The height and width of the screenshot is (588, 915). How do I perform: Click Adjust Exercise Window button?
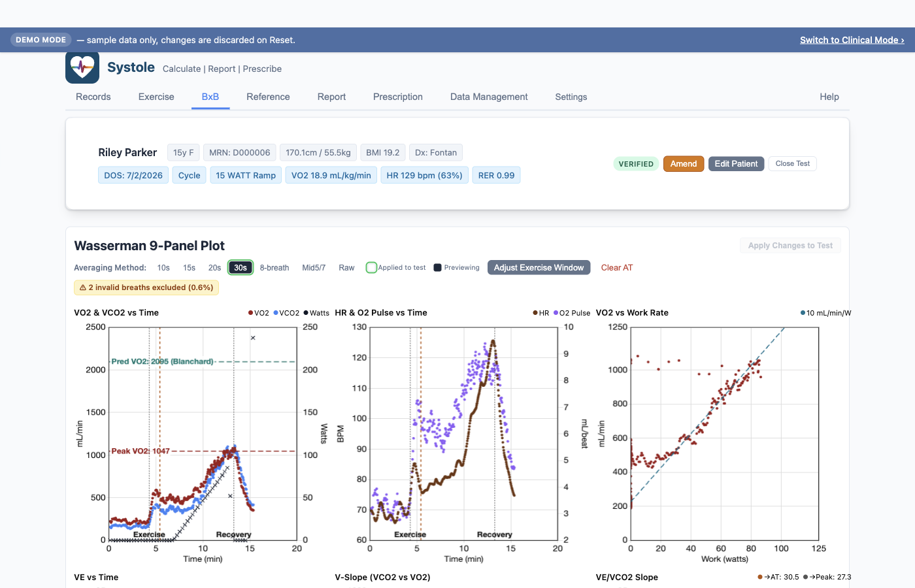[x=539, y=268]
